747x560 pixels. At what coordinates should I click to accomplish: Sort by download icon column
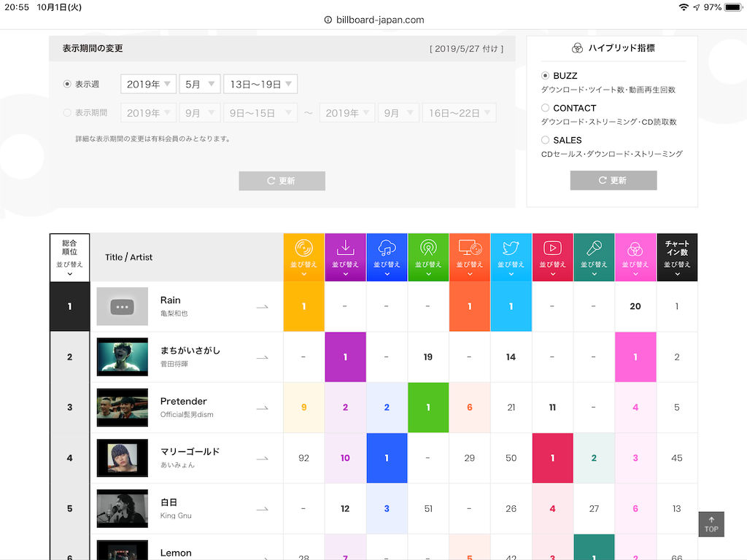coord(345,257)
